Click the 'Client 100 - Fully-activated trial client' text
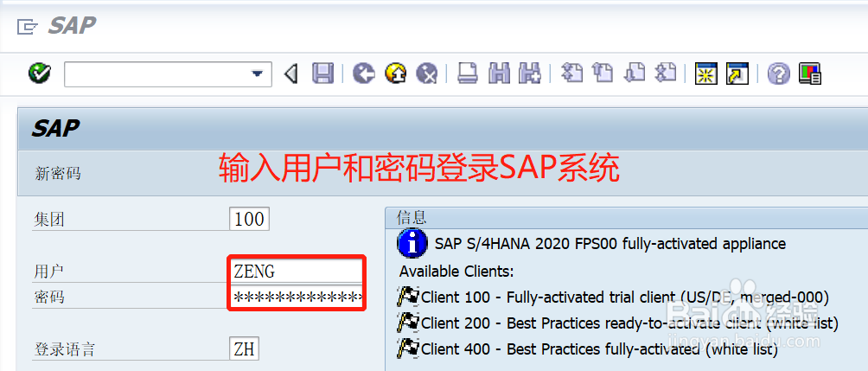The width and height of the screenshot is (868, 371). pyautogui.click(x=626, y=297)
